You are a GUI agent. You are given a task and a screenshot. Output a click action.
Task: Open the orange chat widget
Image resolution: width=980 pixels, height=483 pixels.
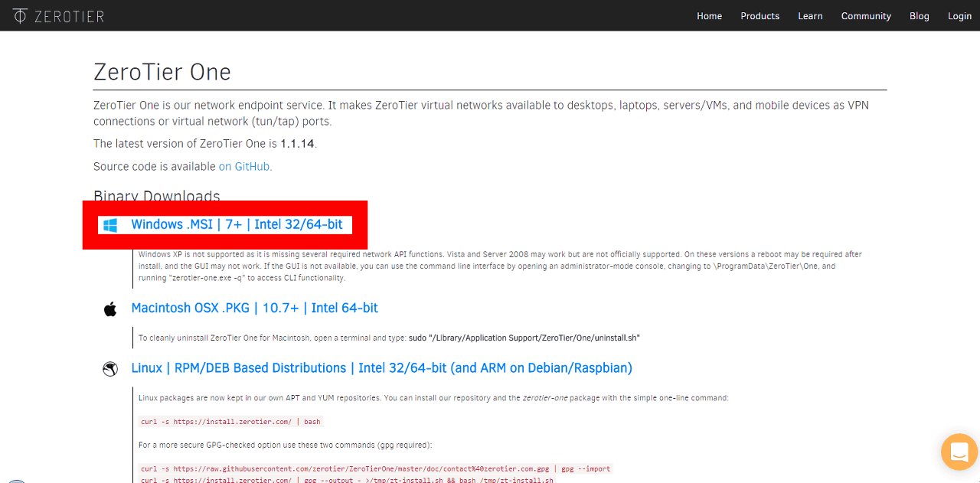click(x=959, y=452)
